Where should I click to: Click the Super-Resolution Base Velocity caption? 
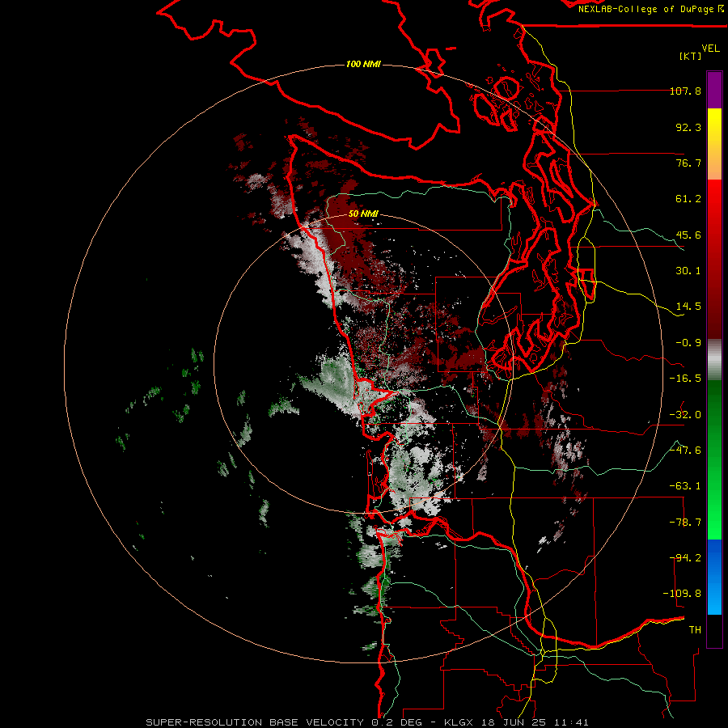click(x=366, y=722)
